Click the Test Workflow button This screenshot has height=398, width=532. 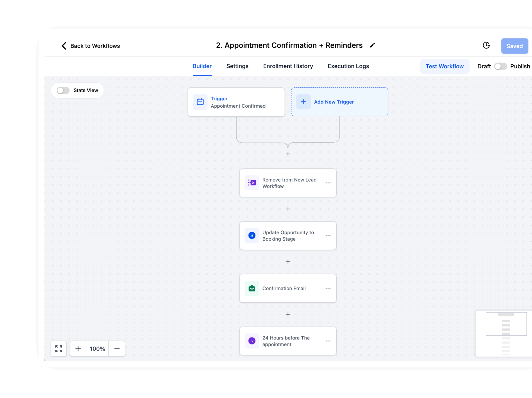[444, 66]
